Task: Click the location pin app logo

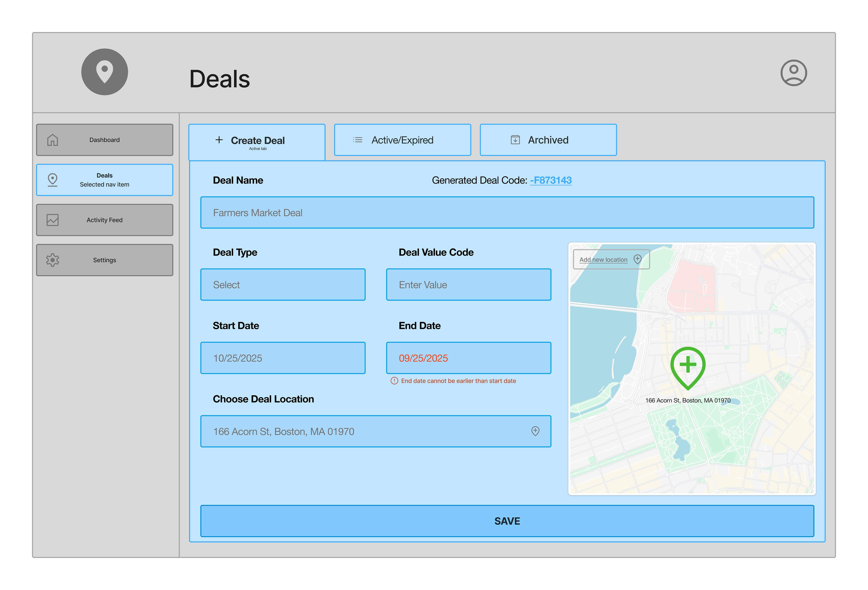Action: [105, 72]
